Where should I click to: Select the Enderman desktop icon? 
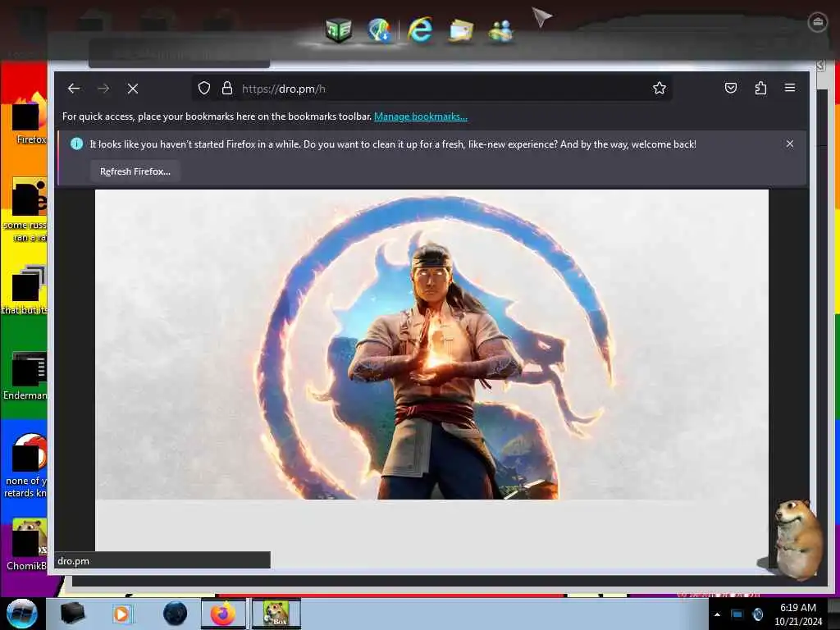(25, 376)
